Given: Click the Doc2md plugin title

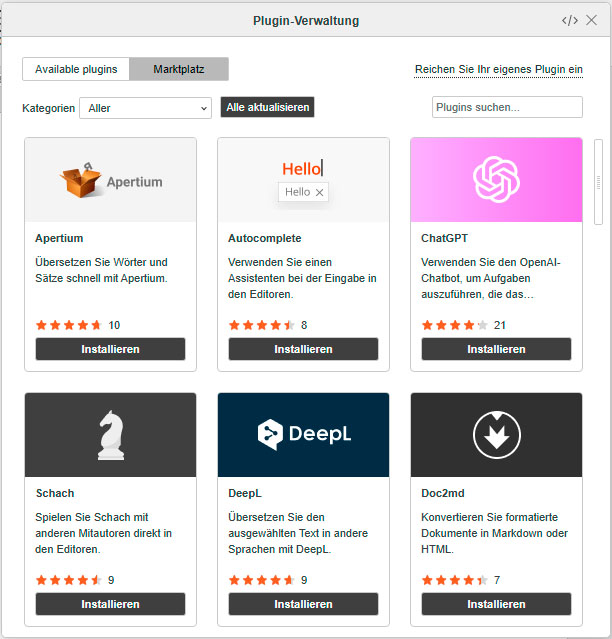Looking at the screenshot, I should pyautogui.click(x=442, y=493).
